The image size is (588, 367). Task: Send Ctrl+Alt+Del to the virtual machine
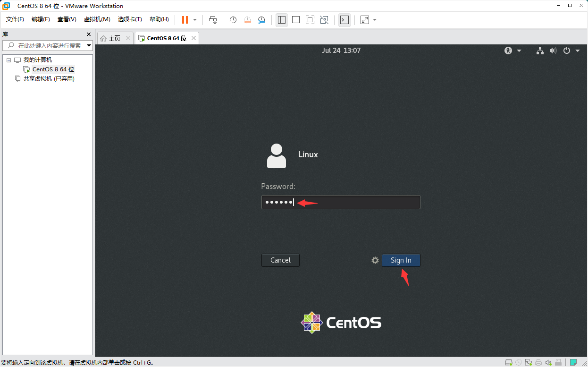[213, 20]
